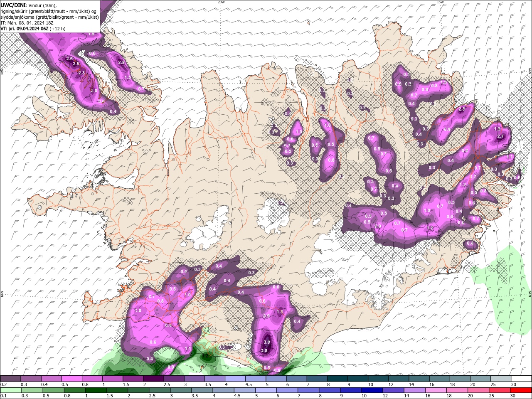Click the '2.9' snowfall value on the map
Screen dimensions: 532x399
[x=121, y=63]
